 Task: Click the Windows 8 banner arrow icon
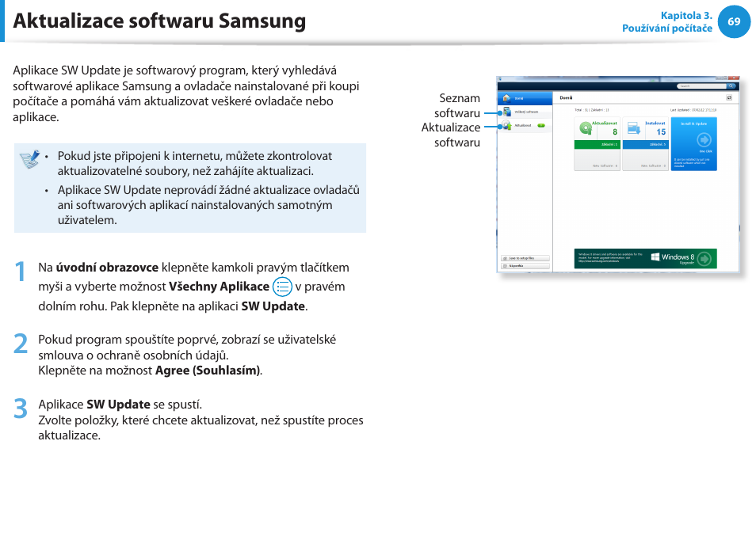tap(704, 259)
